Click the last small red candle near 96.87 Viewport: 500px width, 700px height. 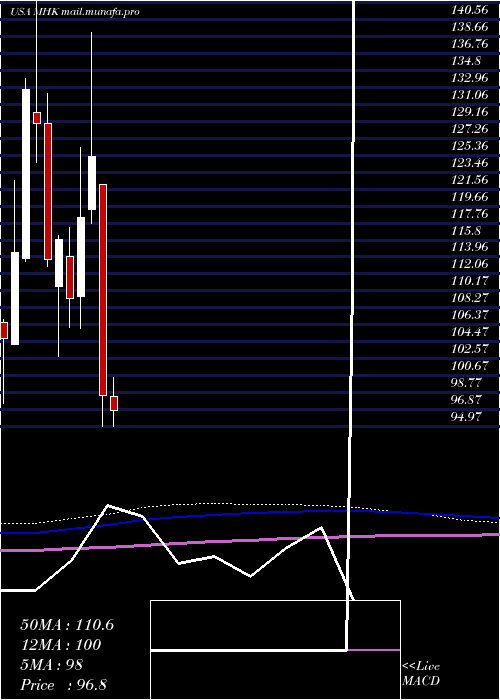pyautogui.click(x=114, y=403)
